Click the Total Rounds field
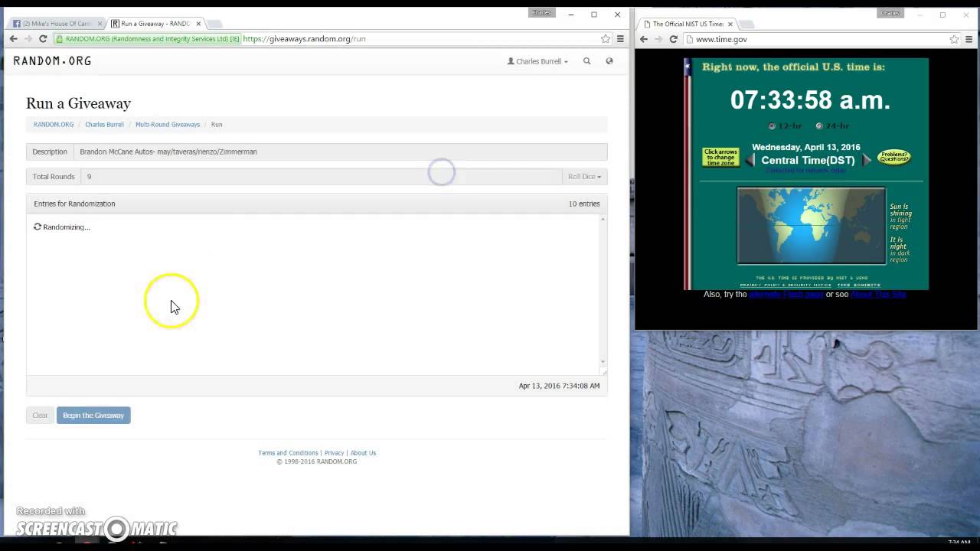980x551 pixels. (322, 177)
